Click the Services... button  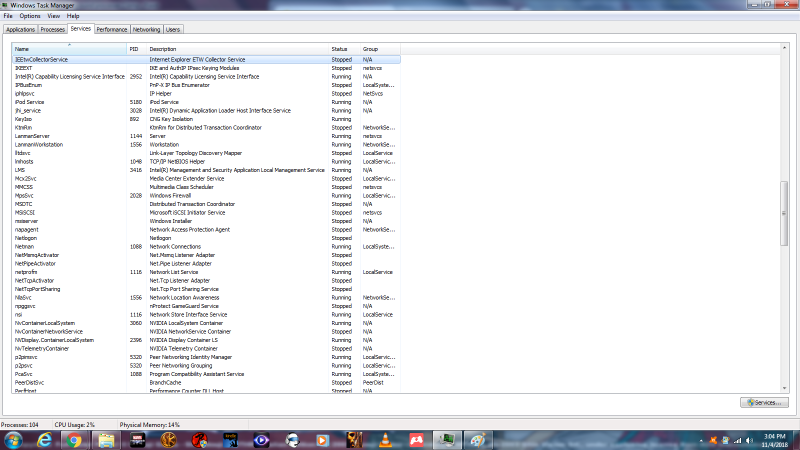point(764,403)
